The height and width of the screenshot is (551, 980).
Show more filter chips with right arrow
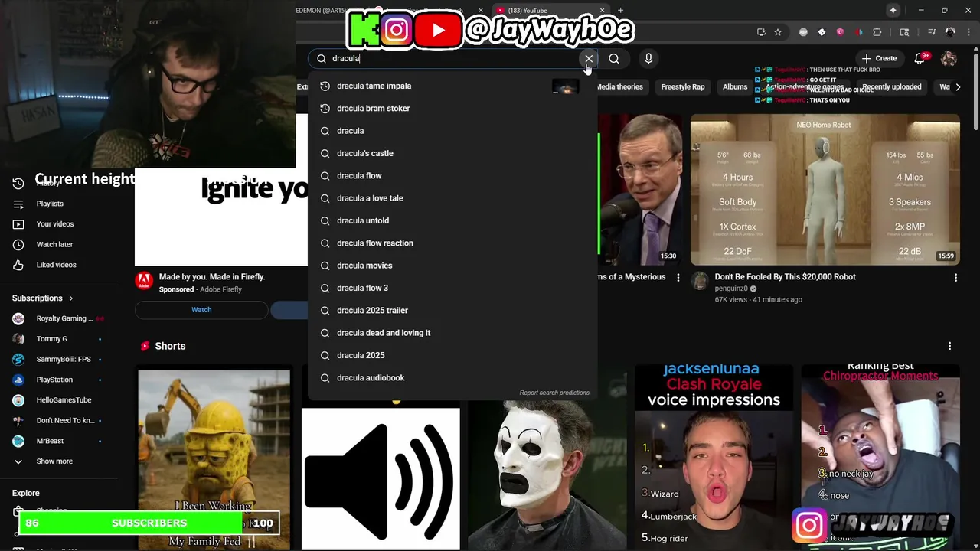[958, 86]
